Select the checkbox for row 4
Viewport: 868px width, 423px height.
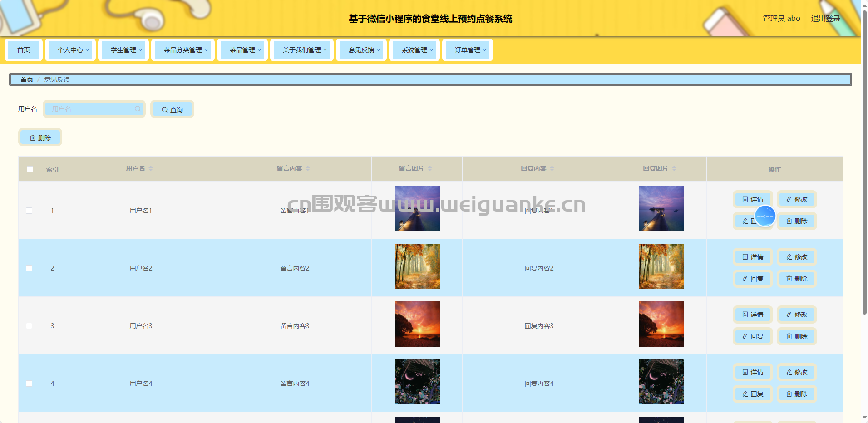(x=30, y=384)
